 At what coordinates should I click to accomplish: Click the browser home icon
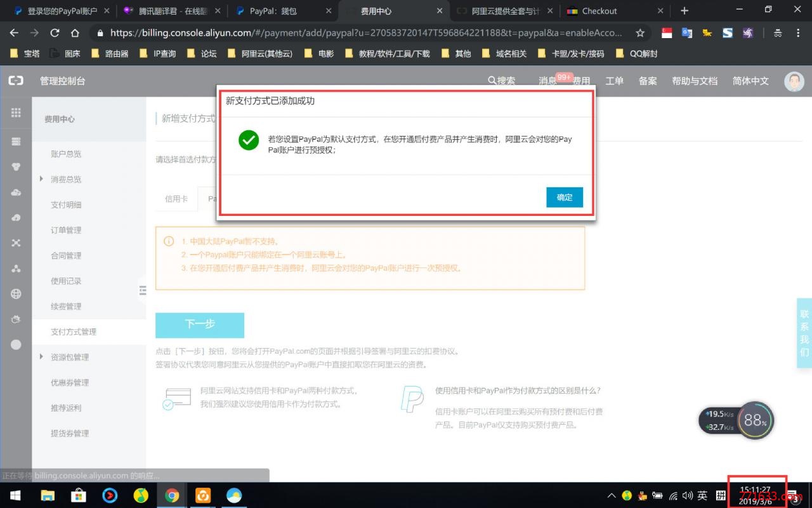tap(75, 33)
